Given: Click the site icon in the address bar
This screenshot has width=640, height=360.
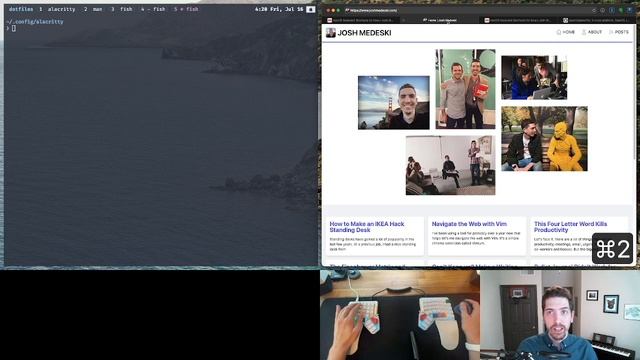Looking at the screenshot, I should pyautogui.click(x=347, y=10).
